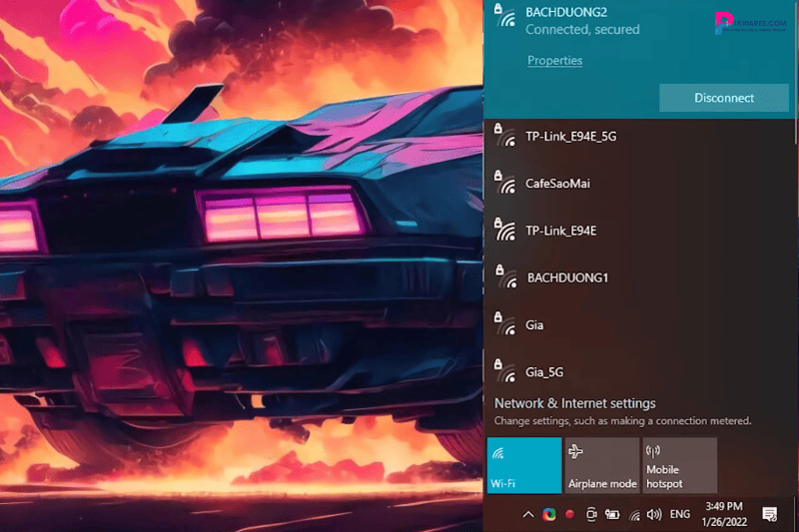Click the Wi-Fi icon beside Gia_5G
The height and width of the screenshot is (532, 799).
(x=504, y=371)
